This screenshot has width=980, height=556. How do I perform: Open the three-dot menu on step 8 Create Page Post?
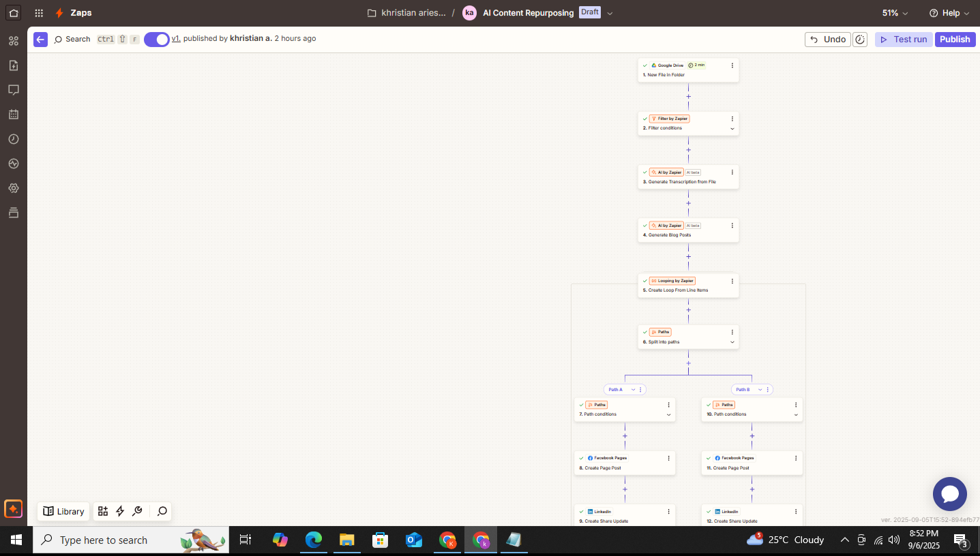pos(668,459)
